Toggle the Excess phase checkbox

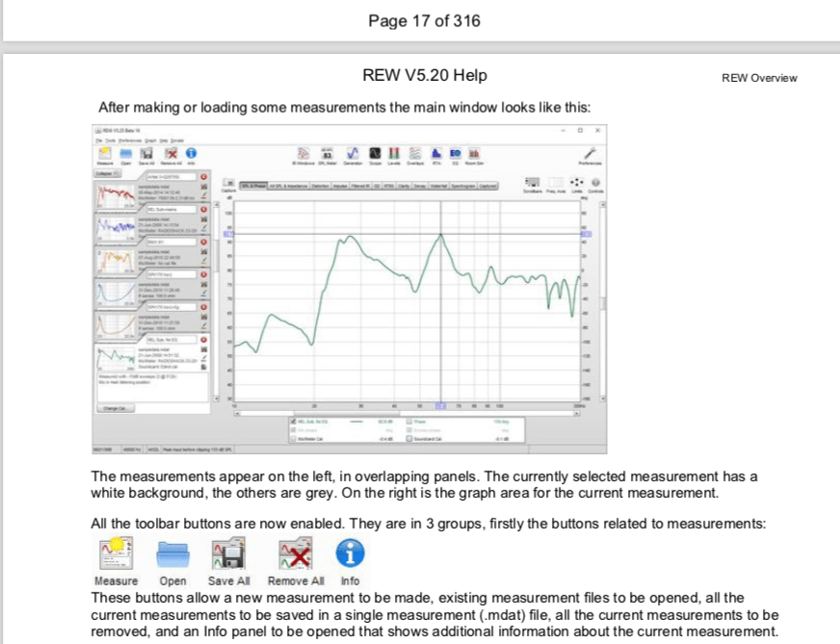(x=409, y=430)
